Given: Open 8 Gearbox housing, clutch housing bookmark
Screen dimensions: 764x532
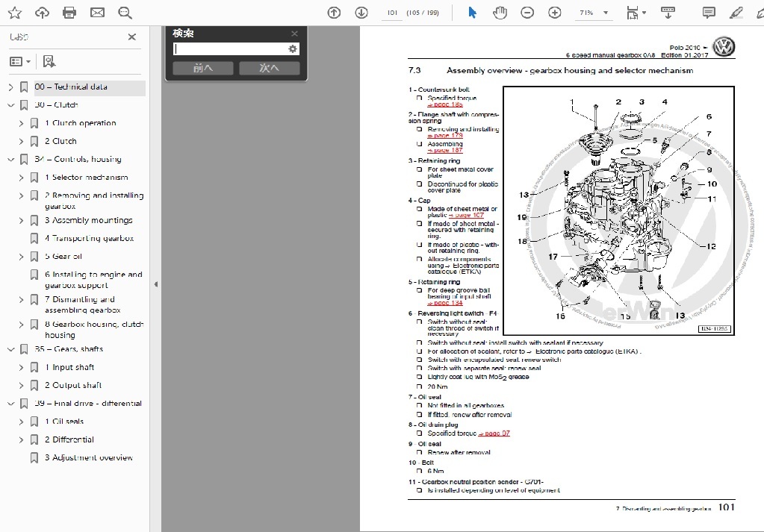Looking at the screenshot, I should coord(94,330).
